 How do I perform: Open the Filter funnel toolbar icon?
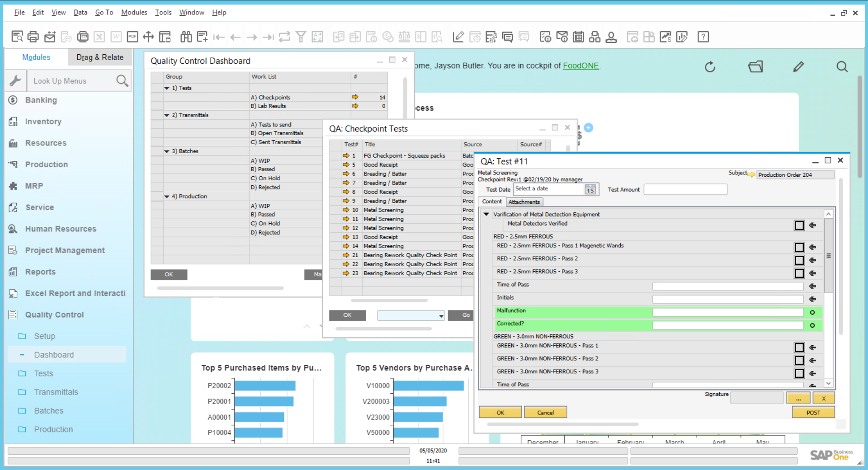301,37
